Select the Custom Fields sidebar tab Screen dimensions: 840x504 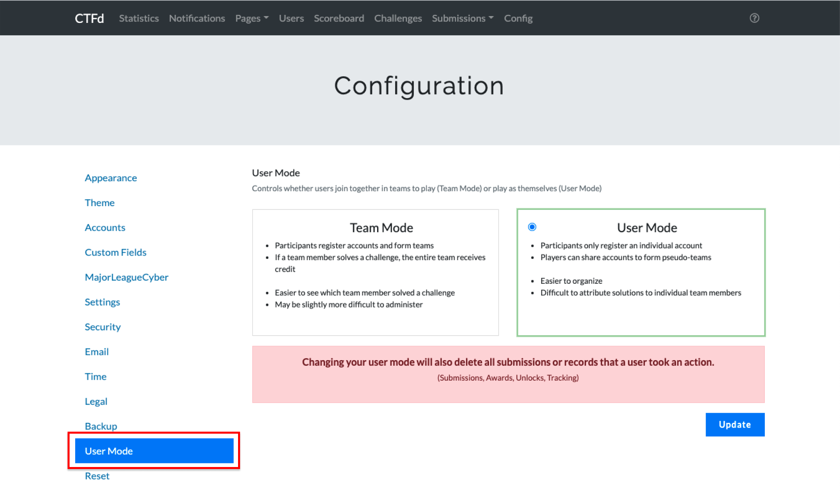pyautogui.click(x=115, y=252)
